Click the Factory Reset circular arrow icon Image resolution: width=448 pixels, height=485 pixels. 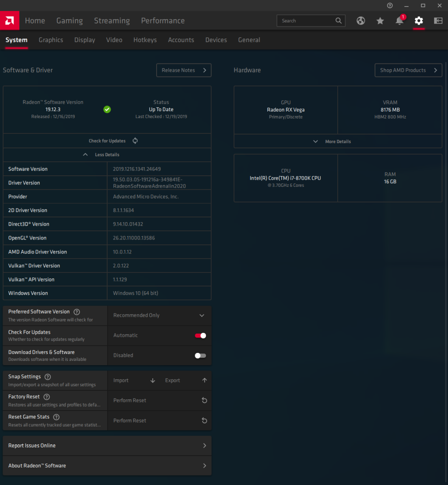point(204,400)
